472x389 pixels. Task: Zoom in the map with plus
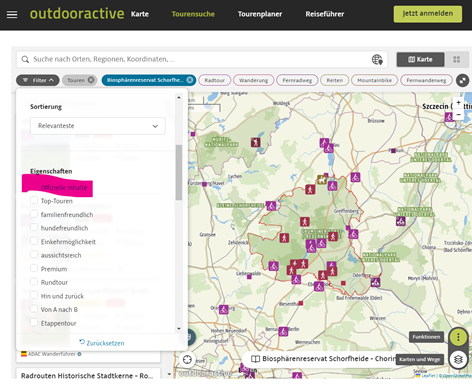coord(458,103)
